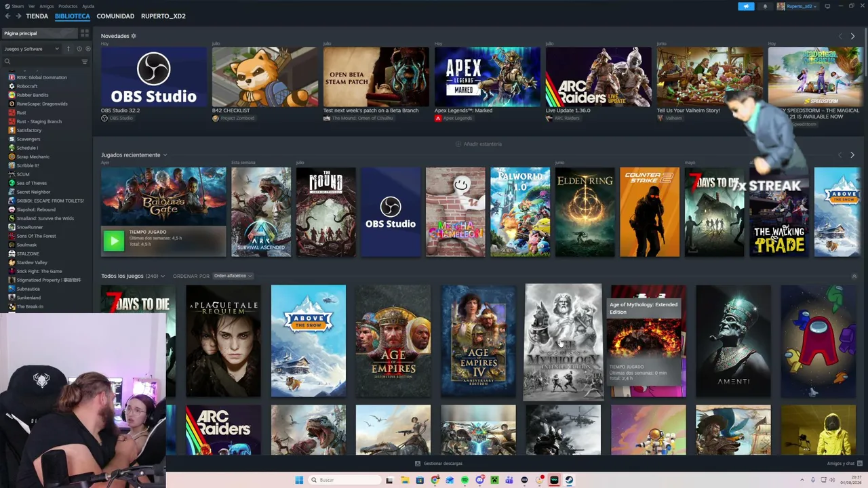Click the sidebar sort-ascending arrow icon
The image size is (868, 488).
tap(68, 49)
